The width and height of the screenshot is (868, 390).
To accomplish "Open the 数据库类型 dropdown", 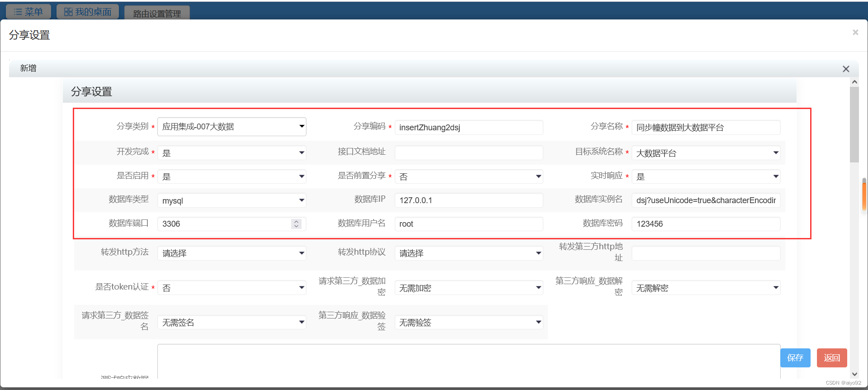I will 232,200.
